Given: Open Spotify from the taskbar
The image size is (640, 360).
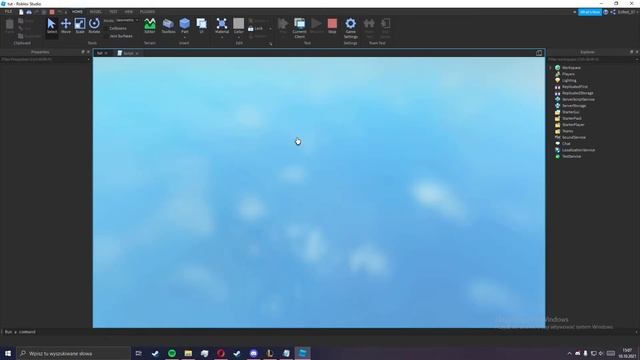Looking at the screenshot, I should pos(172,353).
